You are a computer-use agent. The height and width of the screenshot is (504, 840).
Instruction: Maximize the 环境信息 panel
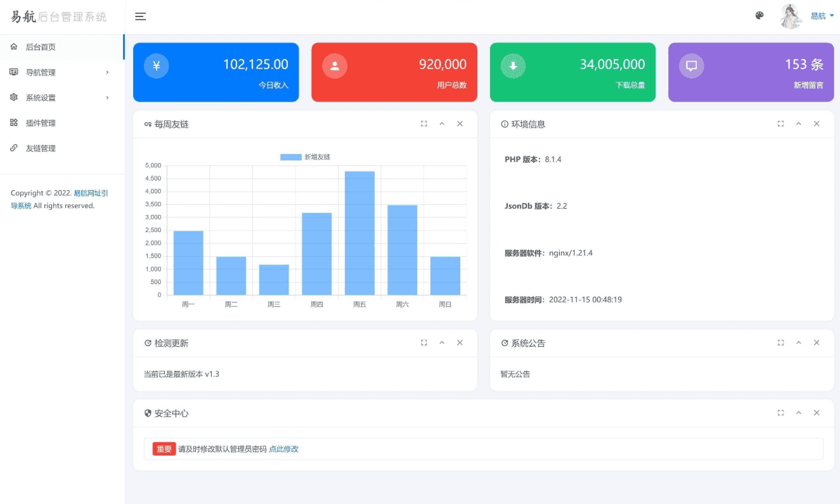tap(781, 124)
